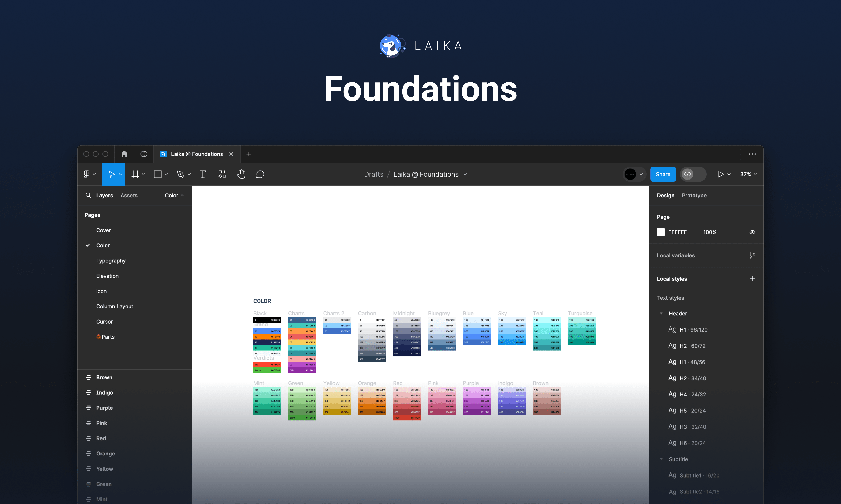
Task: Select the Comment tool
Action: pyautogui.click(x=260, y=174)
